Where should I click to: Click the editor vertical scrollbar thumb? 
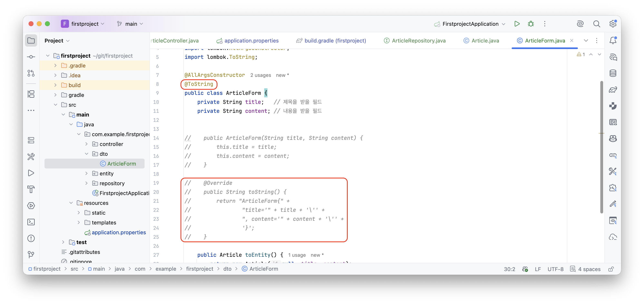(602, 147)
